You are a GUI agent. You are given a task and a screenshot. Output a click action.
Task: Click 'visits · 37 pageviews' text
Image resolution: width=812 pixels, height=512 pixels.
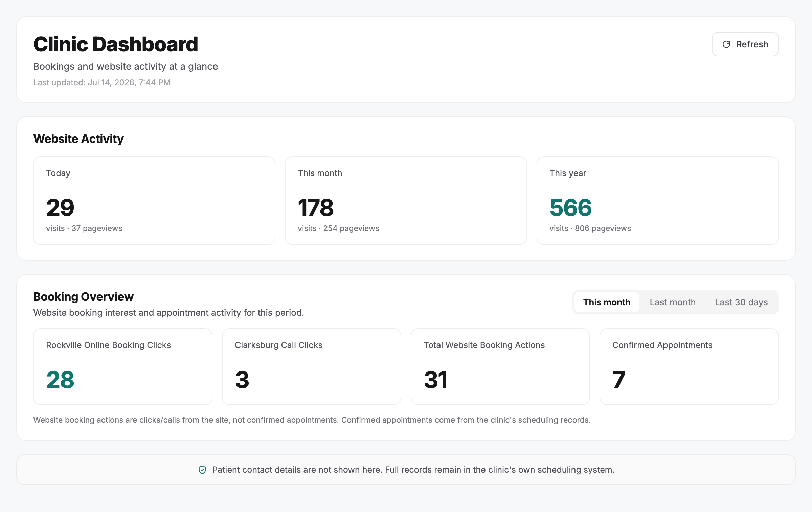(84, 228)
